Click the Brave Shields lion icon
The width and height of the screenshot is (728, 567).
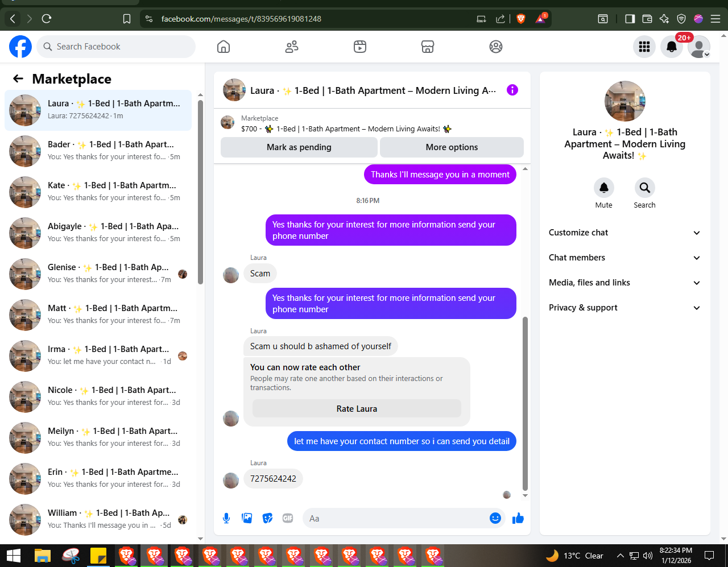point(520,19)
